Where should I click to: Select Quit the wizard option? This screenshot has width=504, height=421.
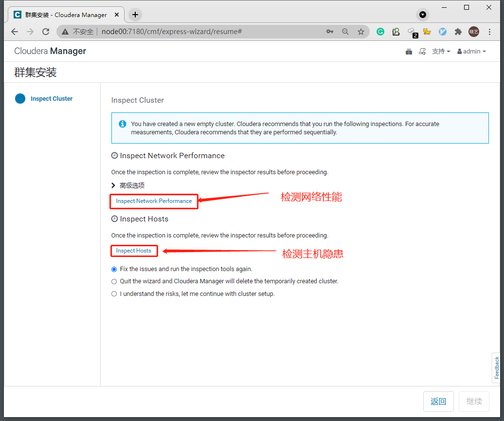coord(114,281)
